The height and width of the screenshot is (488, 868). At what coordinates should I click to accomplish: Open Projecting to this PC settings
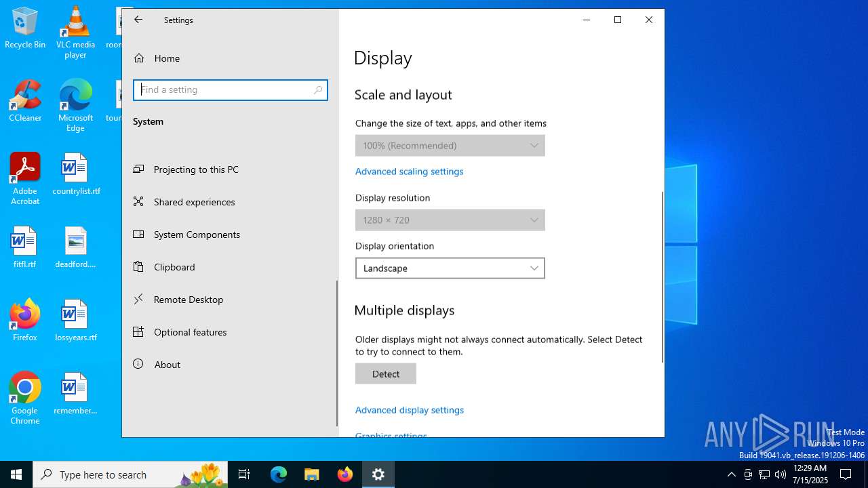[x=231, y=169]
